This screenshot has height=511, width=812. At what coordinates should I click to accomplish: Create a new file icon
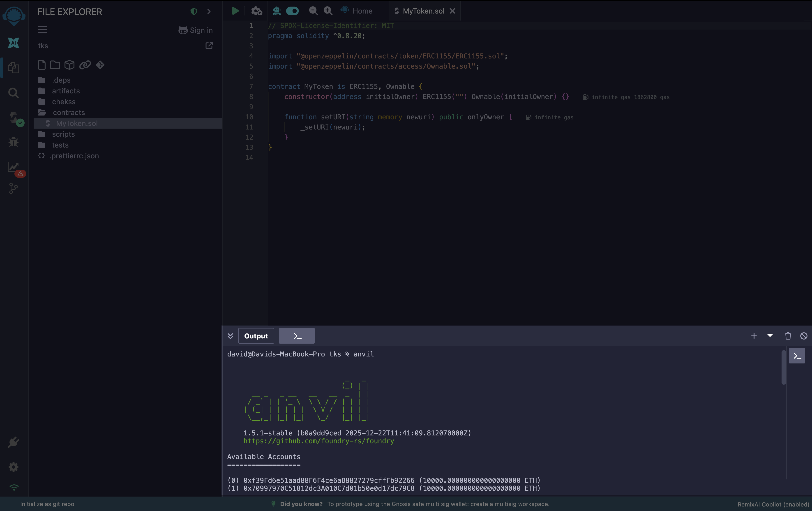42,65
